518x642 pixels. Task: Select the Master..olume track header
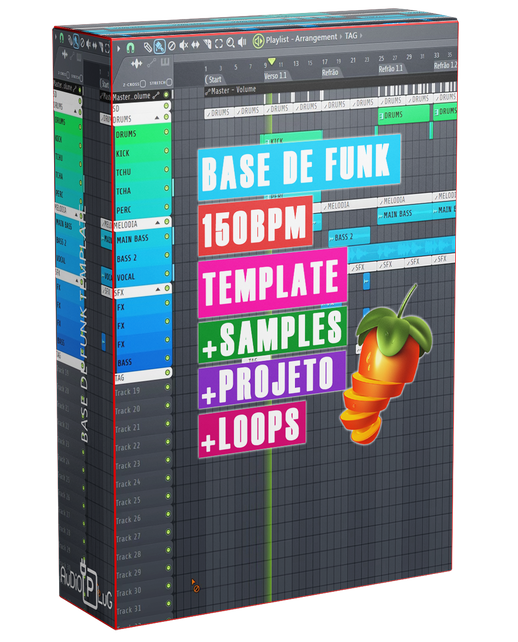pos(142,96)
